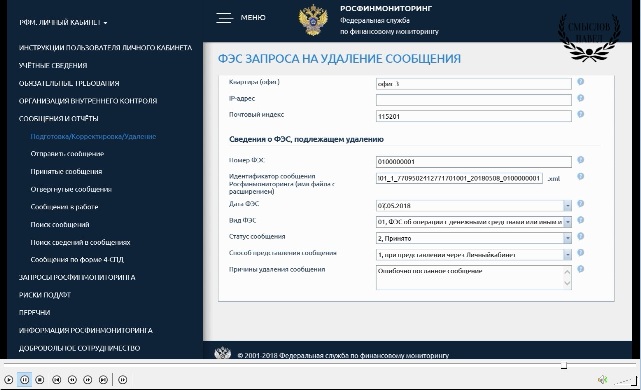
Task: Open Учётные сведения menu item
Action: (x=53, y=65)
